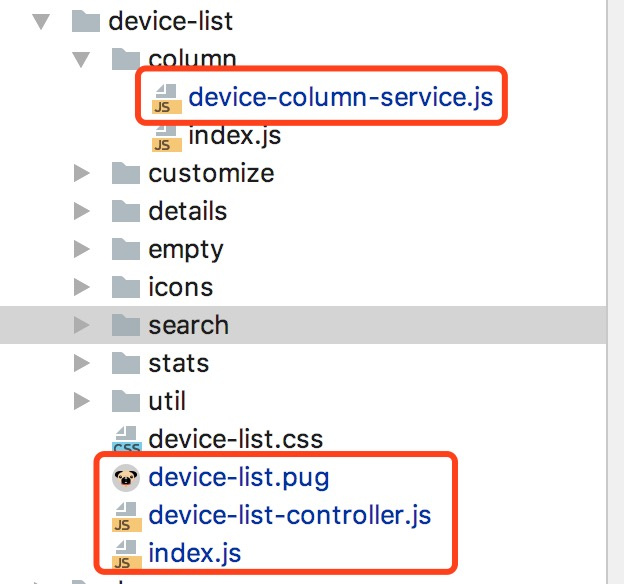
Task: Select device-list-controller.js in the tree
Action: coord(290,515)
